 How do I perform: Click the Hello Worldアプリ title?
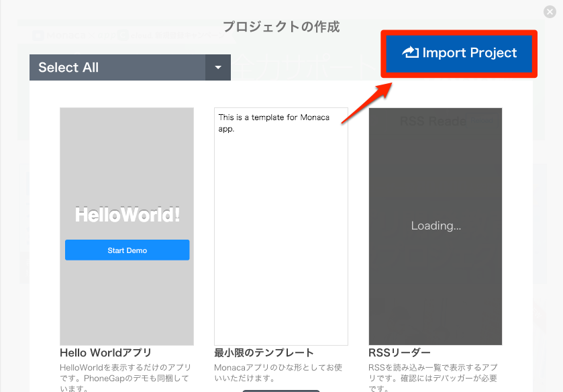105,353
